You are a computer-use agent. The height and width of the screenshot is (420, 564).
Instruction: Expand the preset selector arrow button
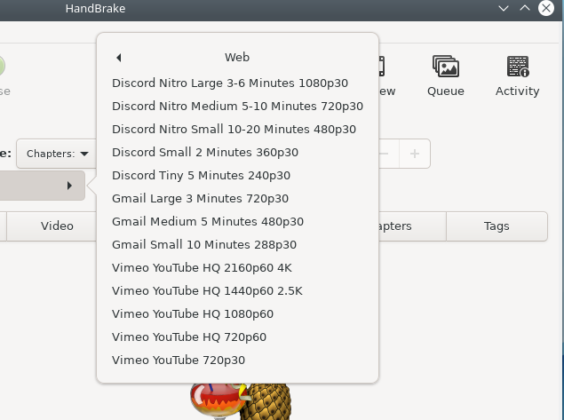[42, 186]
